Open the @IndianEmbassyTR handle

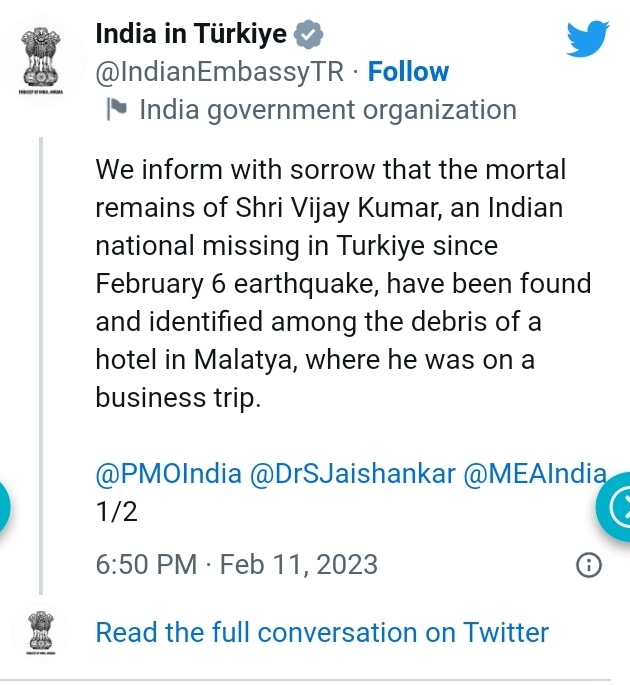click(x=225, y=72)
